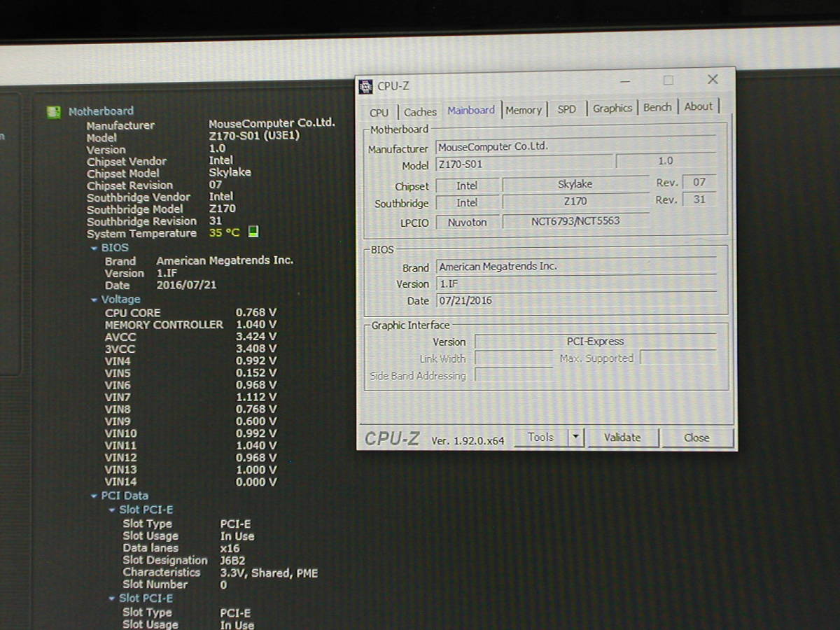Click the Close button in CPU-Z
Image resolution: width=840 pixels, height=630 pixels.
point(696,437)
